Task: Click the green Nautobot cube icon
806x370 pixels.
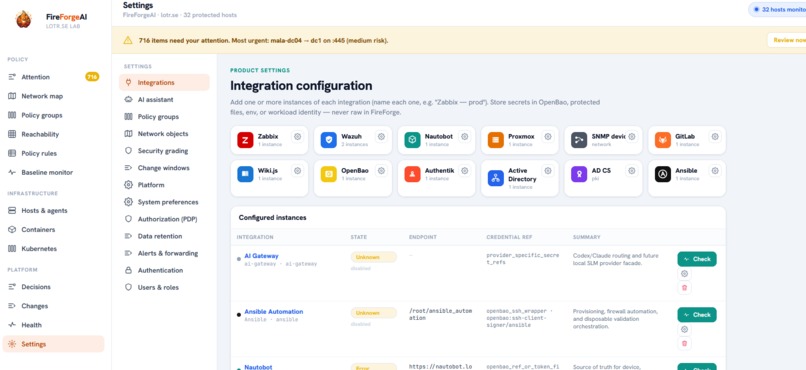Action: (412, 140)
